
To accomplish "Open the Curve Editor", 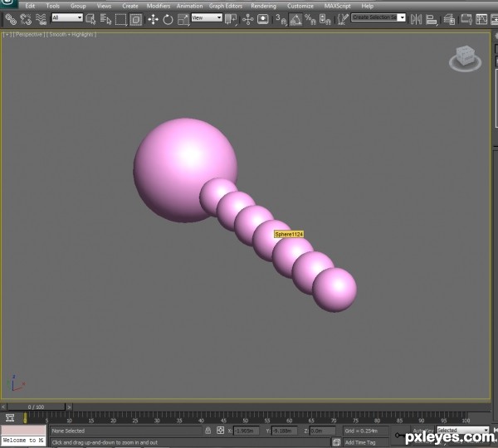I will pyautogui.click(x=481, y=19).
